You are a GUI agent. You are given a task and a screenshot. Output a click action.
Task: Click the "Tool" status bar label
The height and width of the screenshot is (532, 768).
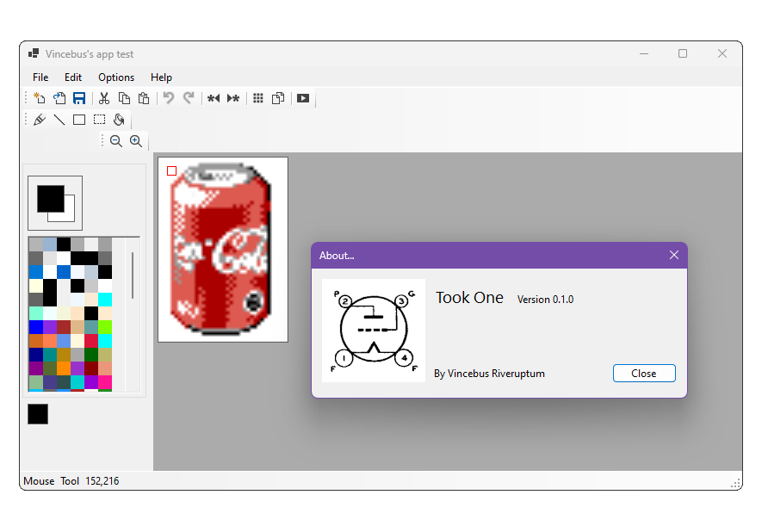(x=70, y=481)
